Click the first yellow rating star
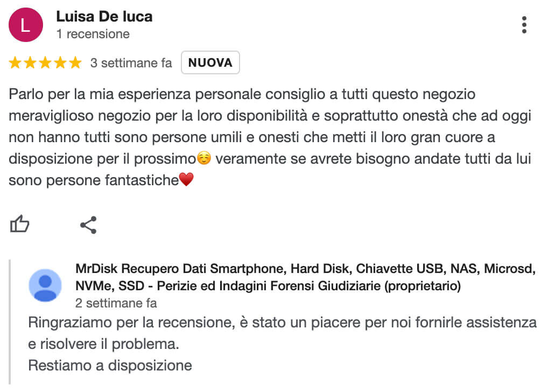This screenshot has height=392, width=548. [x=15, y=63]
